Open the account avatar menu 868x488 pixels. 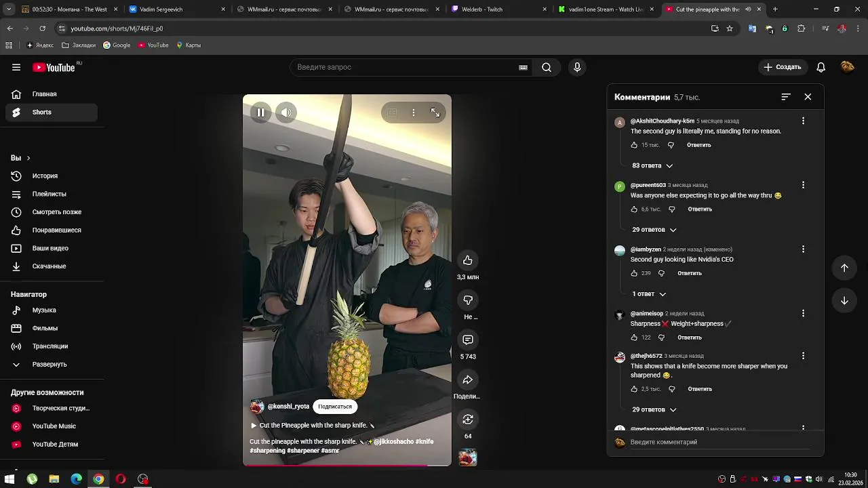tap(847, 66)
